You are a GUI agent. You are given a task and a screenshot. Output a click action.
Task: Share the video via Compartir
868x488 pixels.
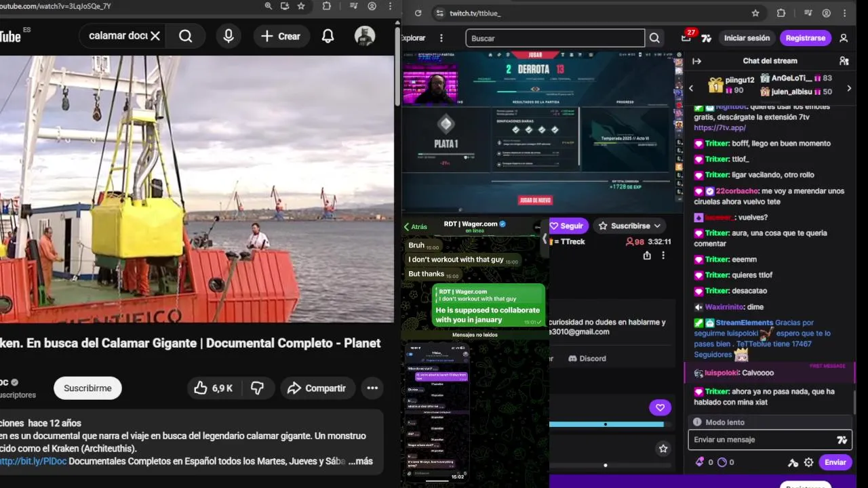[x=317, y=388]
